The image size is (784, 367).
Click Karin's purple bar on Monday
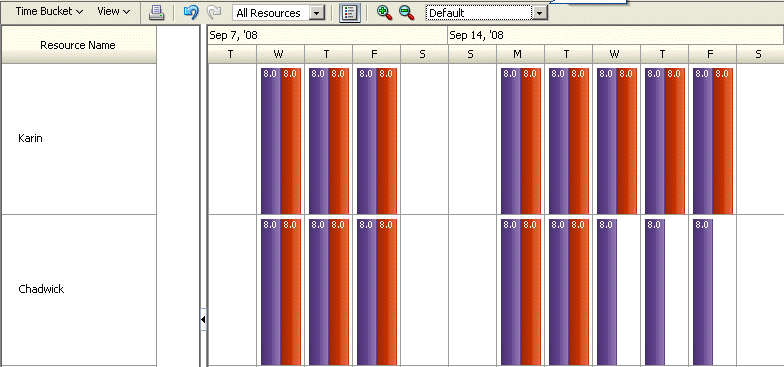coord(510,141)
